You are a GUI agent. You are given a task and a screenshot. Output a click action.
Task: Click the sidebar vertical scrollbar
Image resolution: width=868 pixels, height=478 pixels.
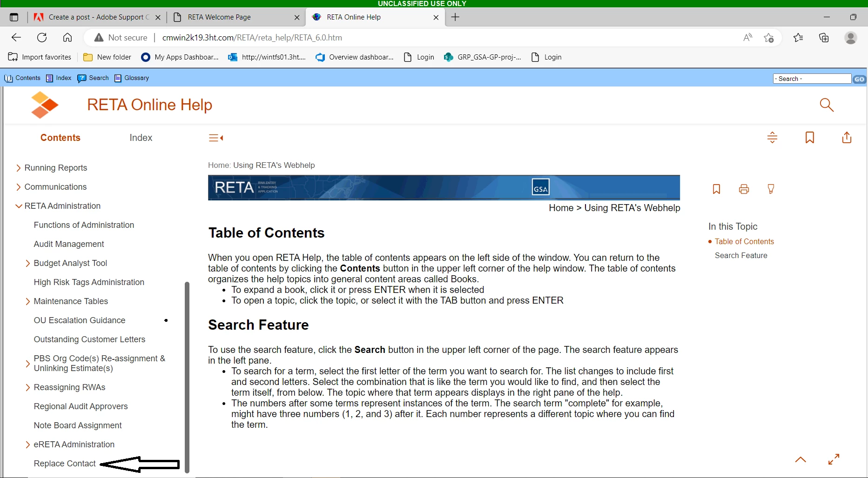[187, 377]
